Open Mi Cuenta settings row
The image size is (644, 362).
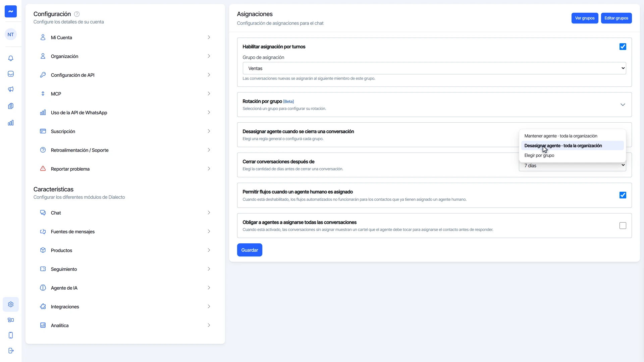click(x=125, y=38)
